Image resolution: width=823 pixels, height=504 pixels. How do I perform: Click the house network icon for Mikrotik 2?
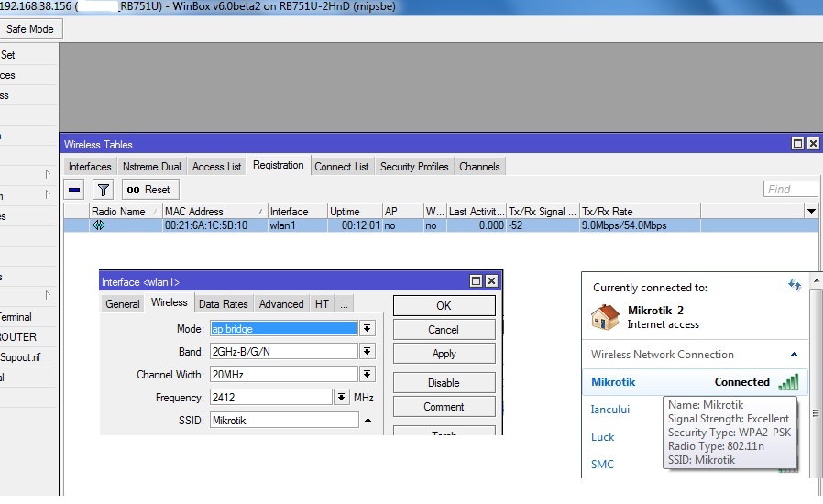[605, 317]
